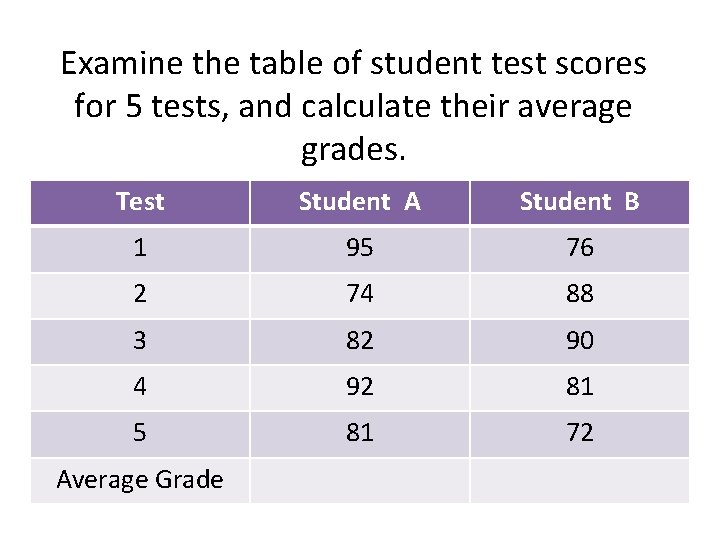
Task: Select the Student A header cell
Action: 360,202
